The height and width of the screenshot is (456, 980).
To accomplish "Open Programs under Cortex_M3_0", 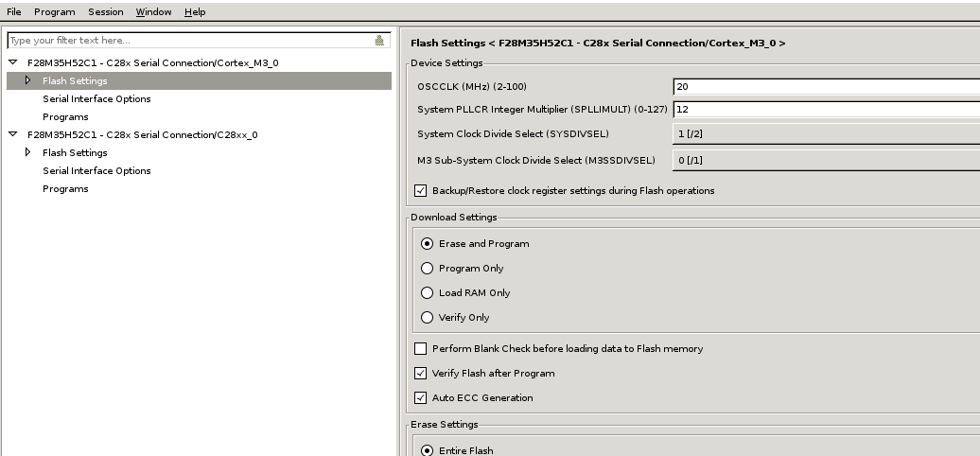I will tap(65, 116).
